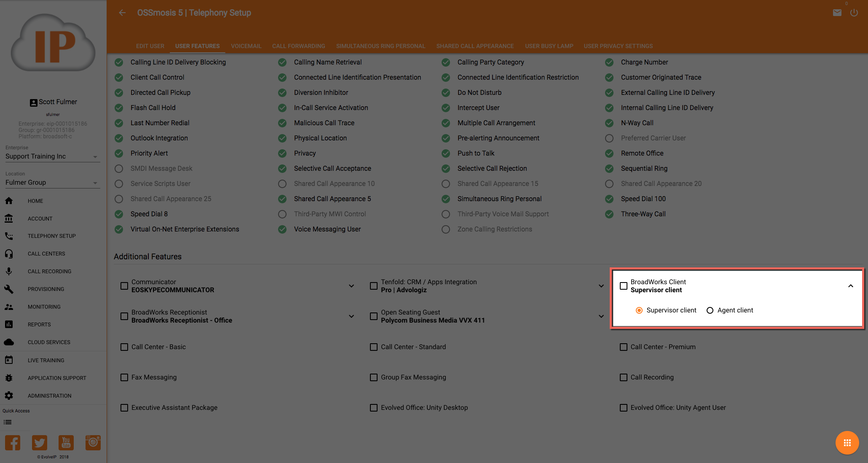Expand the Communicator options chevron
The image size is (868, 463).
click(x=351, y=286)
